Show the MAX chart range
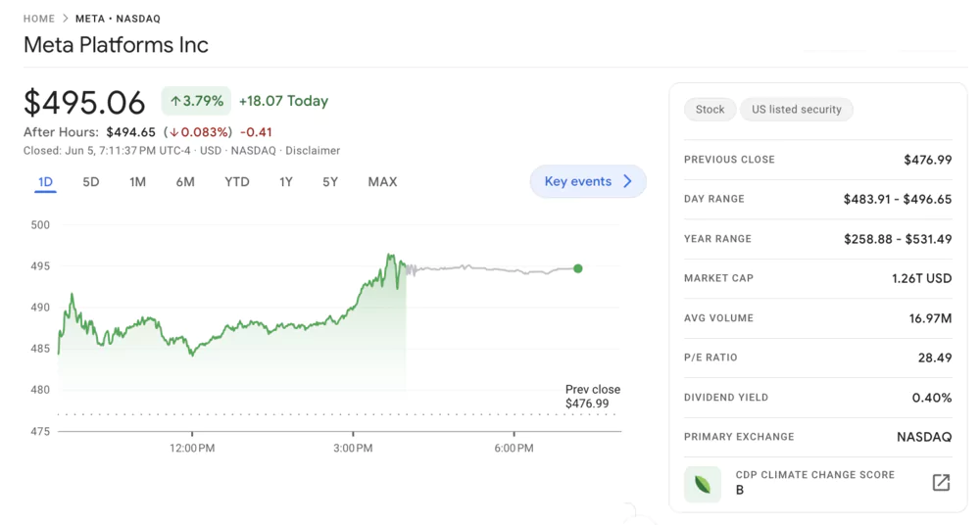 point(382,182)
